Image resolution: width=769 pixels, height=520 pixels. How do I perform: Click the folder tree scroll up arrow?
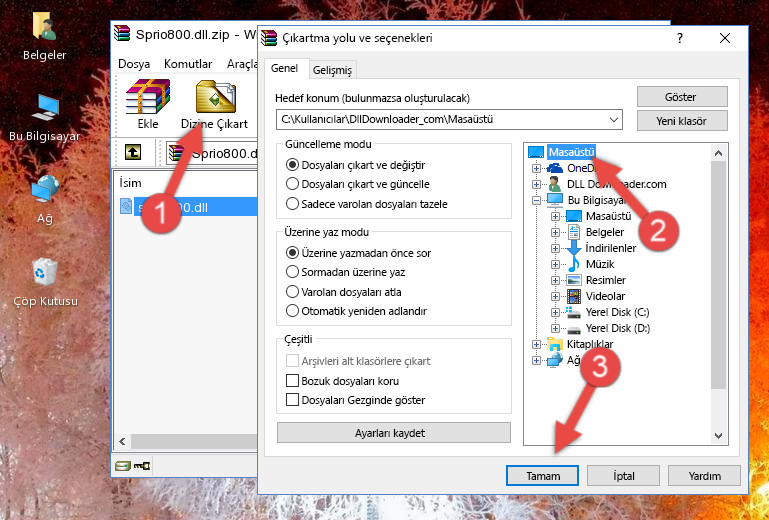(718, 153)
